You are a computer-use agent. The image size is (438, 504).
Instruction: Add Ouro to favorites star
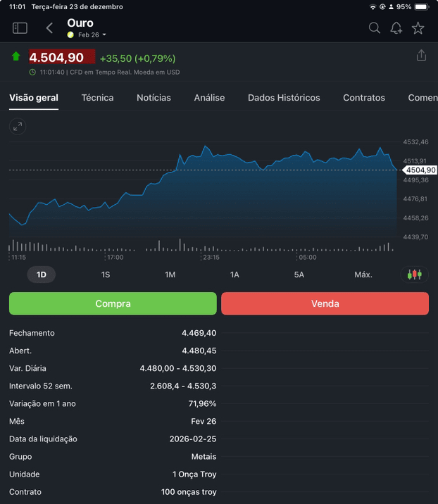coord(418,28)
